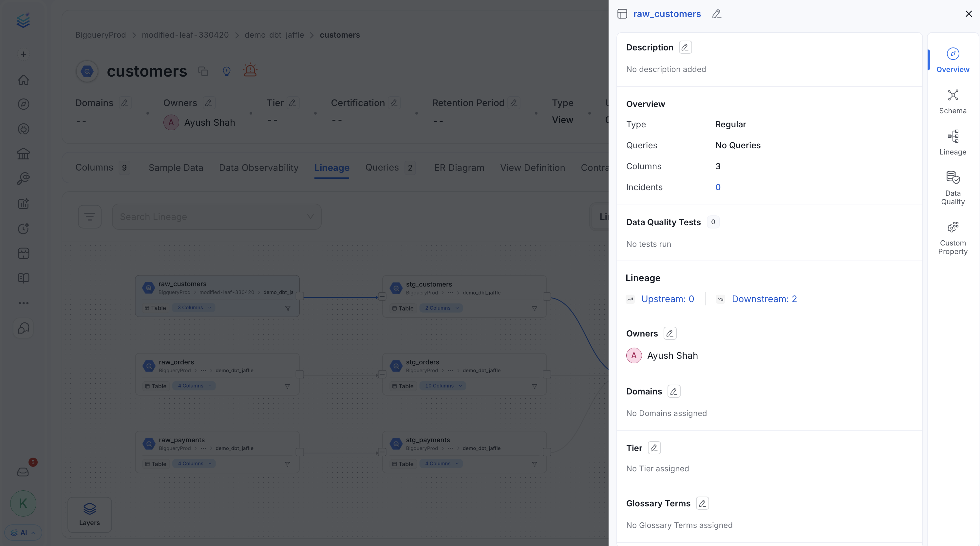This screenshot has height=546, width=980.
Task: Expand 4 Columns on stg_payments node
Action: click(441, 464)
